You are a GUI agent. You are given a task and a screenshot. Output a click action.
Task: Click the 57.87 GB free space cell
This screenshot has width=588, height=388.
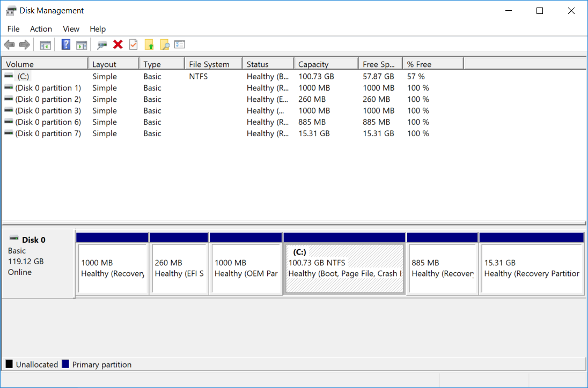tap(378, 77)
